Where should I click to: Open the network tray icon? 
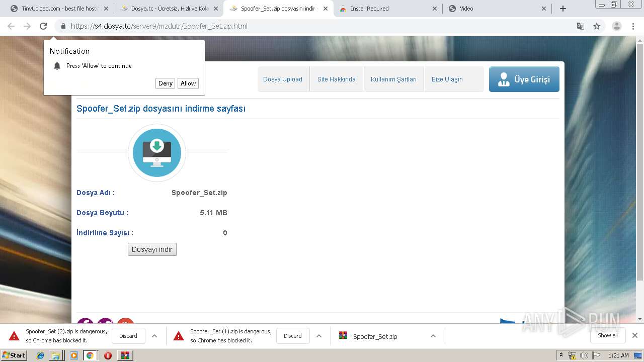[572, 355]
